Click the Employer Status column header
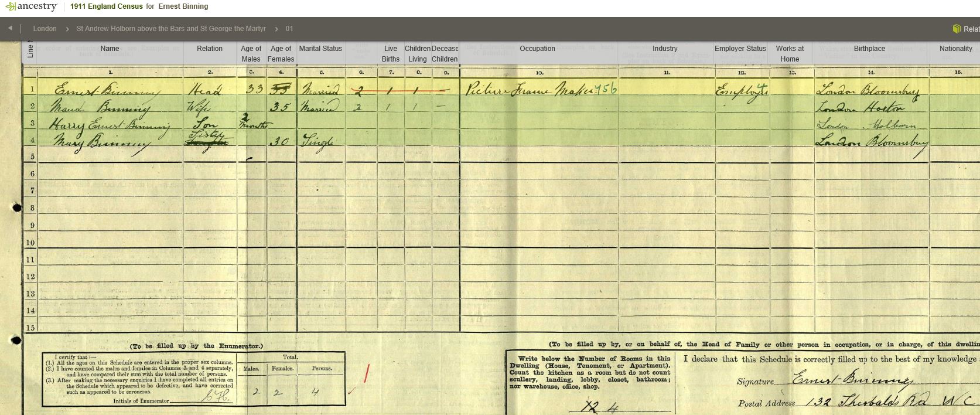Screen dimensions: 980x415 tap(740, 49)
